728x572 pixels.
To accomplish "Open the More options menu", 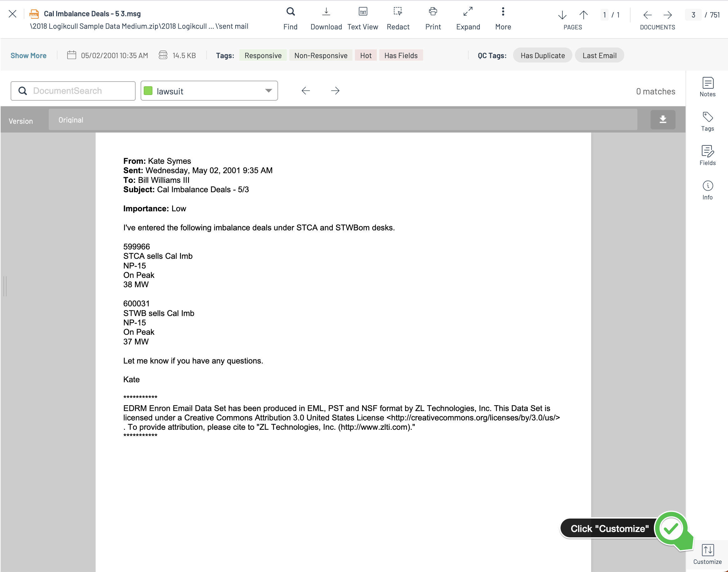I will pos(503,19).
